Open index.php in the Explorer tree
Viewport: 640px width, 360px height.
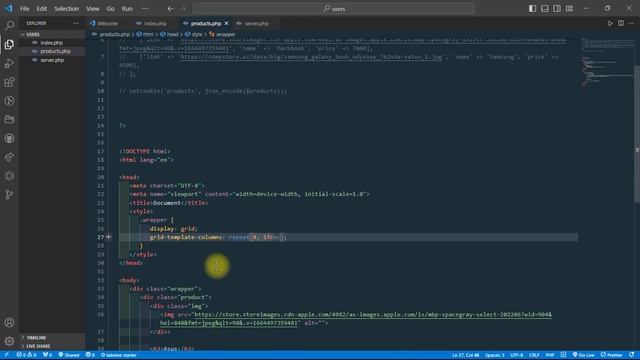click(51, 42)
